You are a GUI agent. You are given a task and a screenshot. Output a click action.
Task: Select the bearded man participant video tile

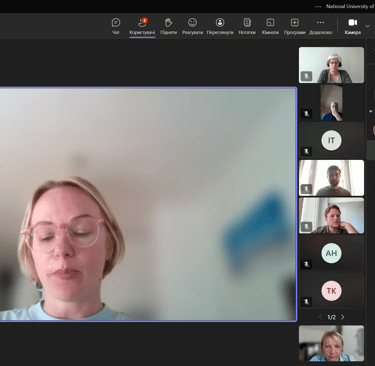click(x=331, y=178)
